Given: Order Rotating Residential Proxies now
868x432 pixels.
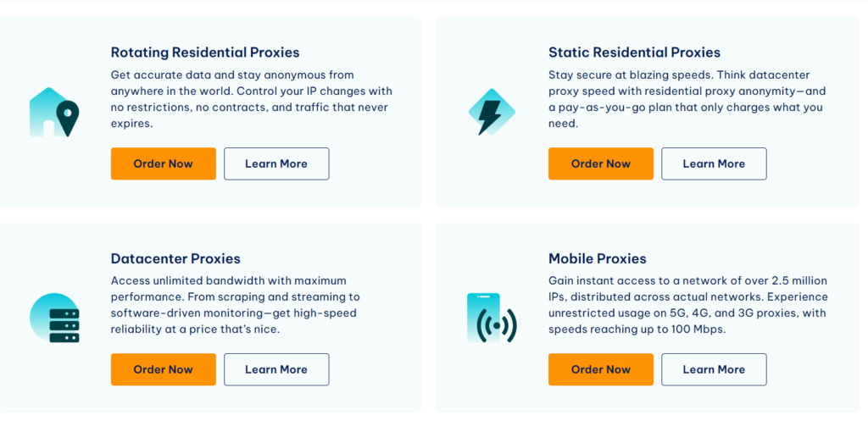Looking at the screenshot, I should [x=164, y=163].
